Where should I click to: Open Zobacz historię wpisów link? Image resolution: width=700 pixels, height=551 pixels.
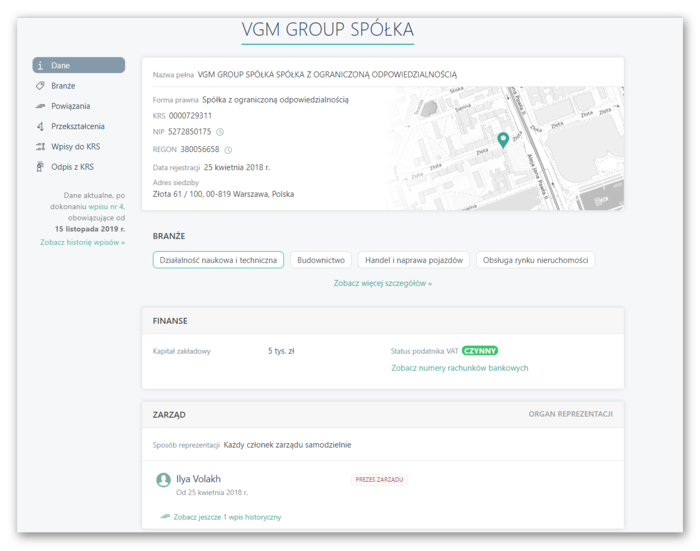pyautogui.click(x=82, y=243)
